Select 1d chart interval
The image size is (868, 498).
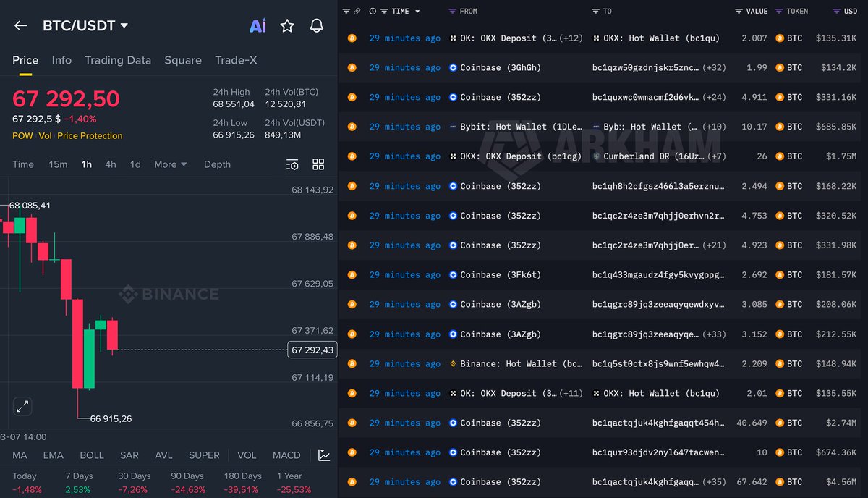tap(135, 164)
